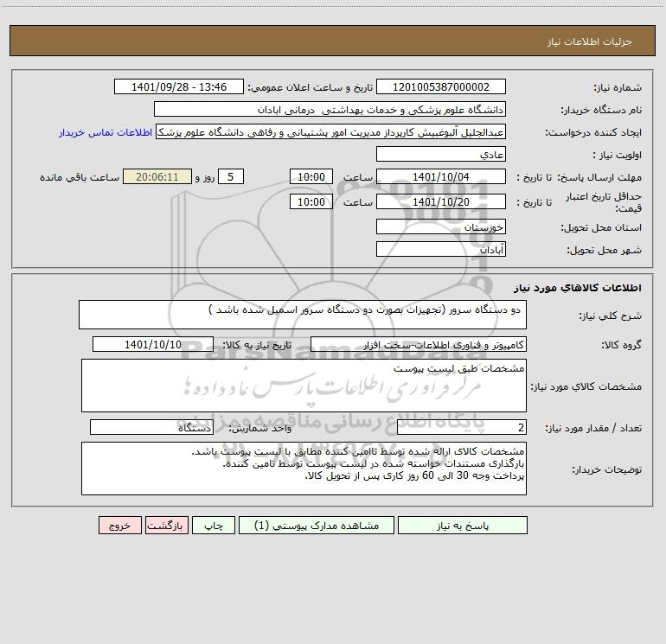The image size is (666, 644).
Task: Click label تعداد / مقدار مورد نیاز
Action: point(593,429)
